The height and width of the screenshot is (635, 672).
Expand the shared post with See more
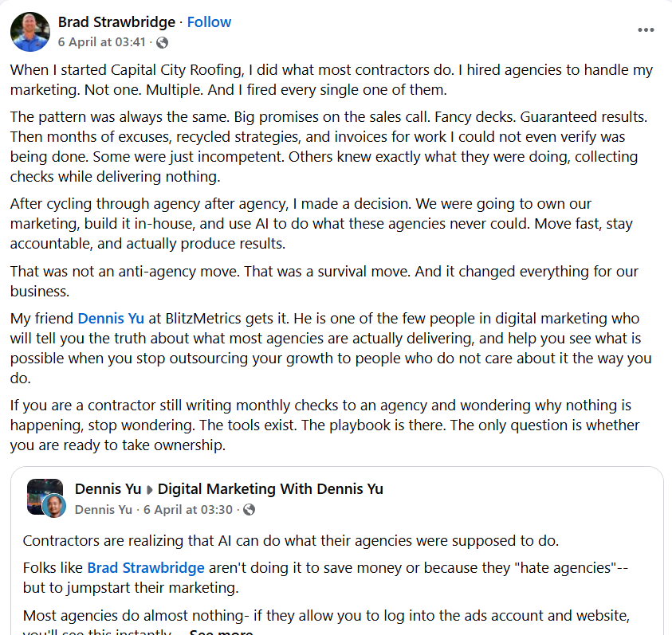click(x=221, y=633)
